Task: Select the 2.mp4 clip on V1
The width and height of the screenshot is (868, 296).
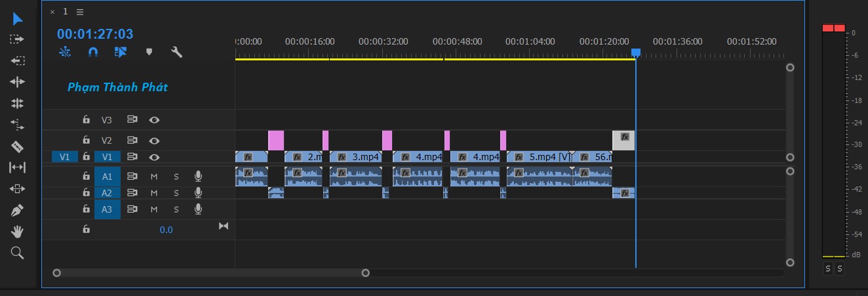Action: pyautogui.click(x=304, y=157)
